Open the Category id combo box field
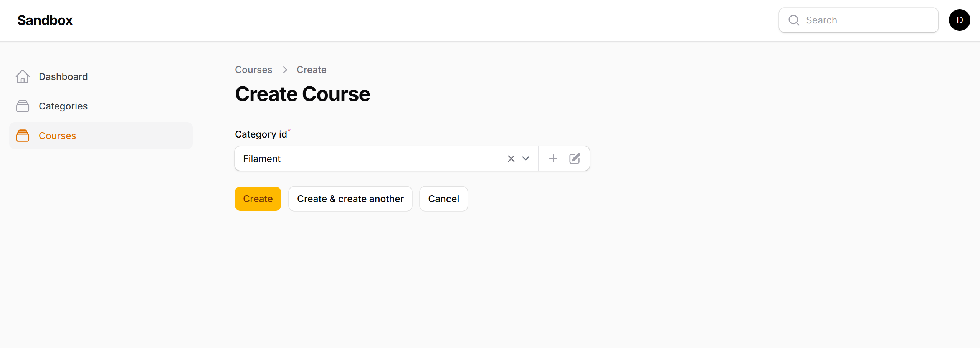The height and width of the screenshot is (348, 980). click(x=365, y=158)
